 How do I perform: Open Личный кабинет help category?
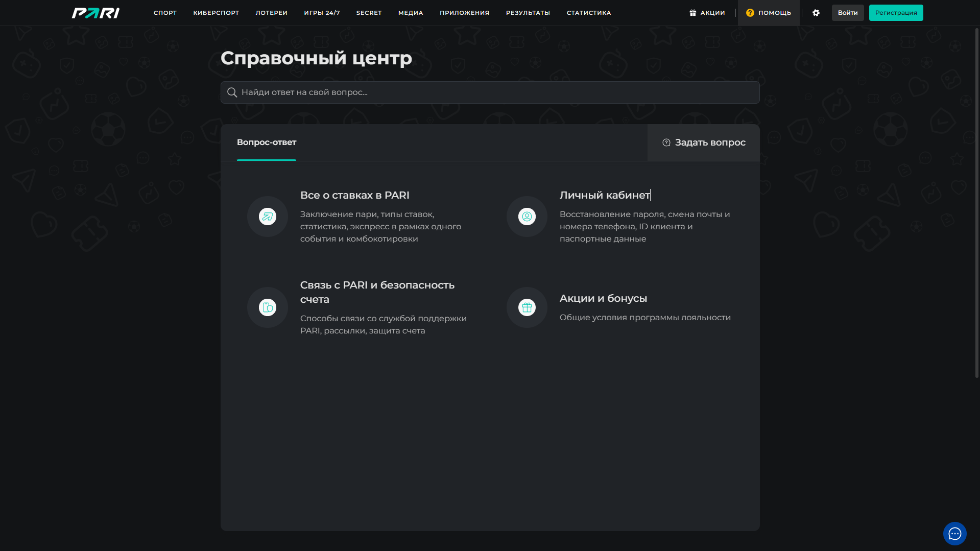click(x=605, y=195)
